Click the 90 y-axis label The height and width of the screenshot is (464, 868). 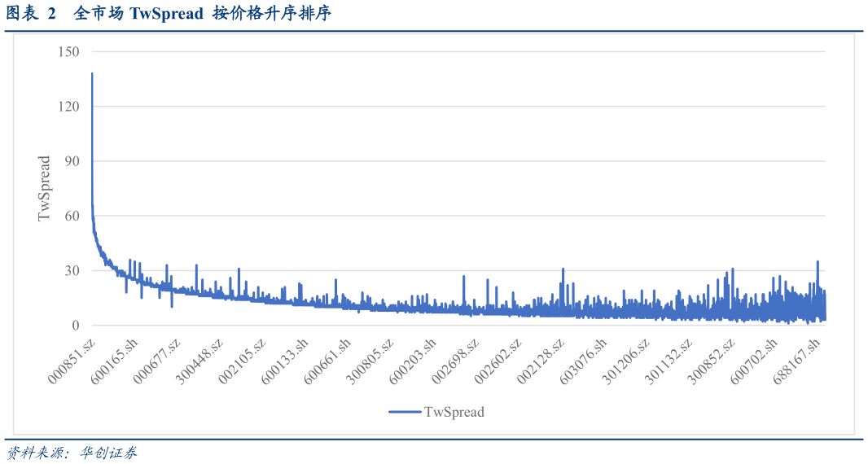(x=72, y=161)
